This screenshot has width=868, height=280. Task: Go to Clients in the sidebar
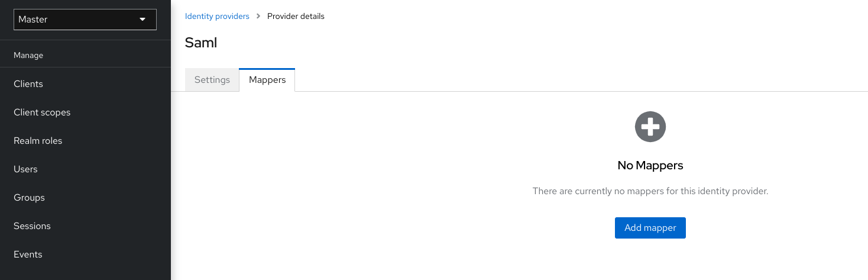click(x=28, y=84)
